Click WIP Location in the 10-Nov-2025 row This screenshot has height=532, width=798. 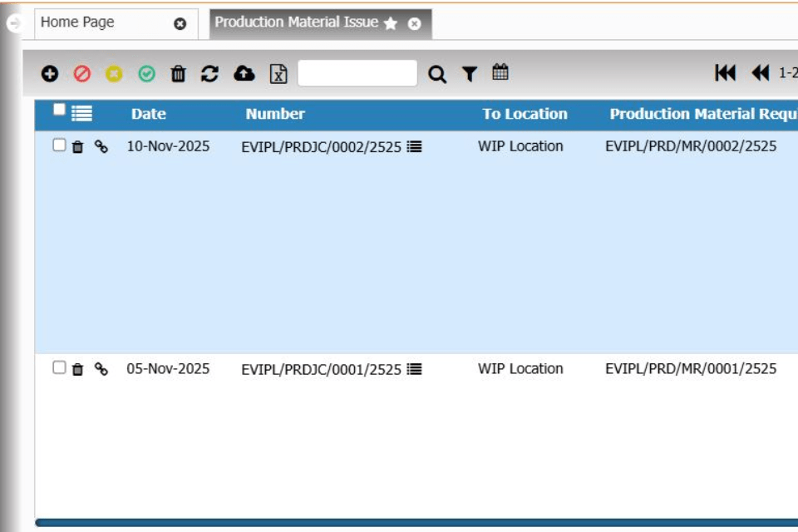[520, 146]
